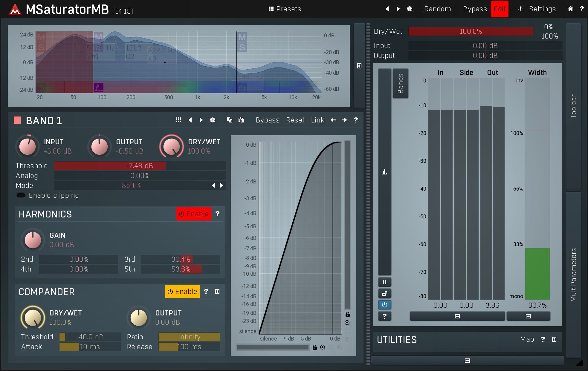Click the randomize dice icon in Band 1 header
This screenshot has height=371, width=588.
tap(213, 120)
